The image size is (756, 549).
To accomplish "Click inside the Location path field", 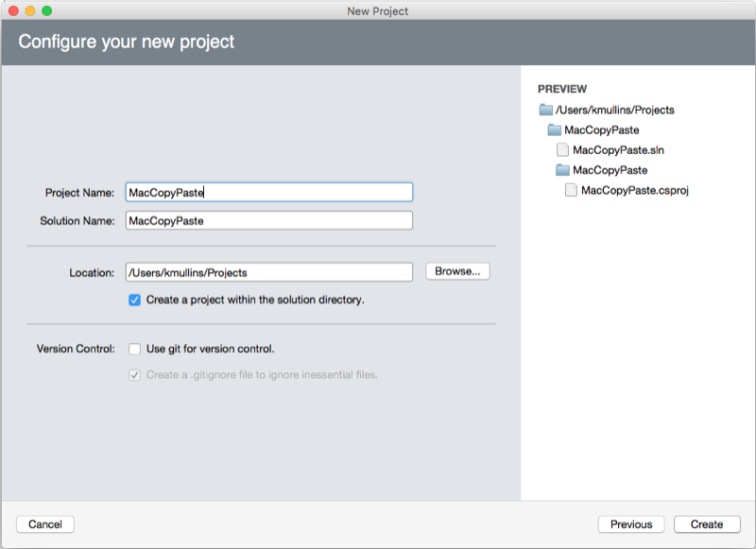I will pyautogui.click(x=269, y=271).
